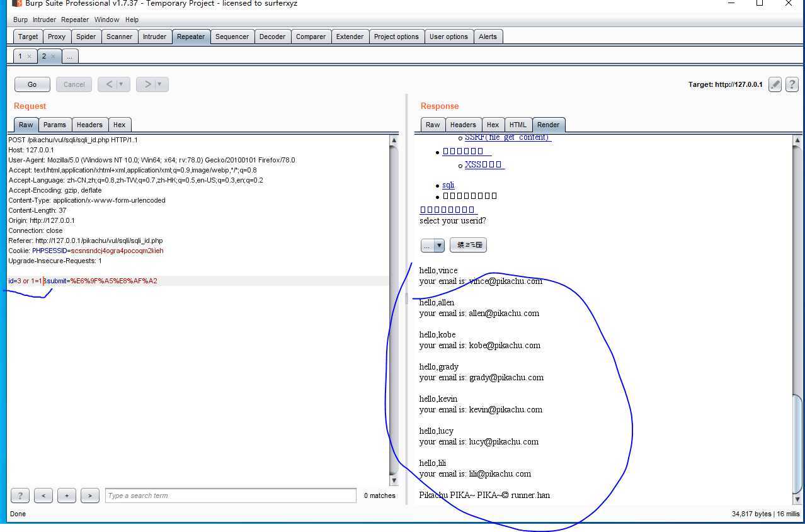
Task: Open the Window menu
Action: tap(106, 20)
